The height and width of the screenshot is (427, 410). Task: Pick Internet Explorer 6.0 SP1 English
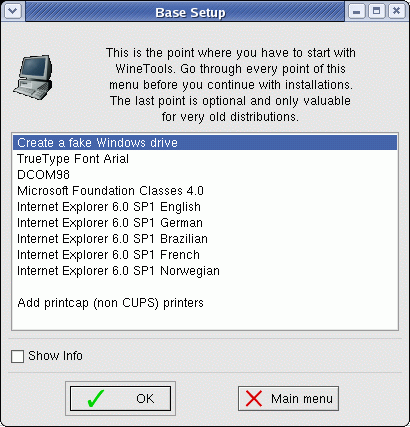[205, 207]
